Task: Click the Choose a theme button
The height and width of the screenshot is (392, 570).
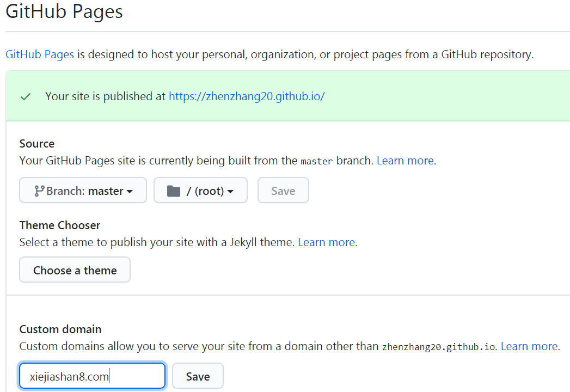Action: [x=75, y=270]
